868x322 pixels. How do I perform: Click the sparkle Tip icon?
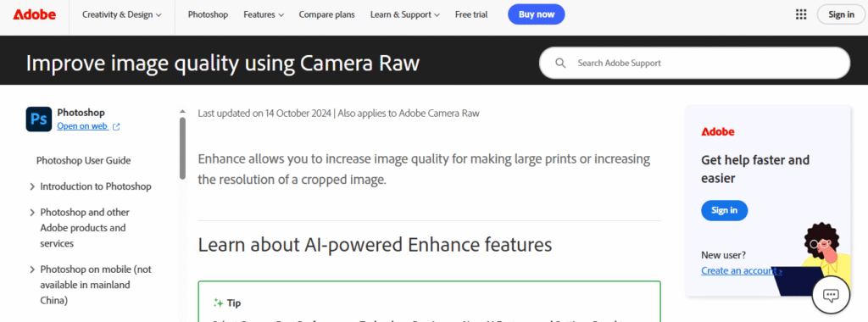[218, 303]
